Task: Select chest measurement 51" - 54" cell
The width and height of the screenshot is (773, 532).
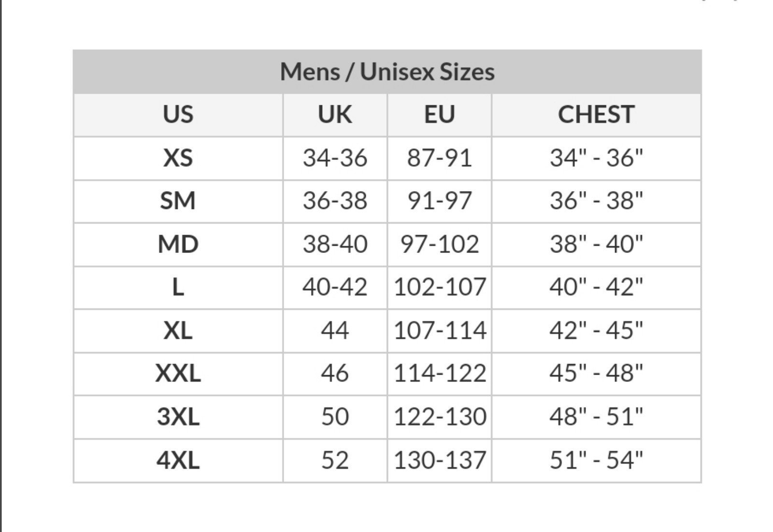Action: click(596, 460)
